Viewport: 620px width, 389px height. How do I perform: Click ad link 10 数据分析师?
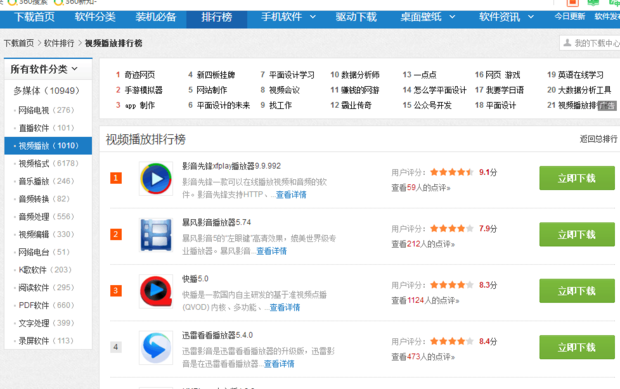pos(360,75)
